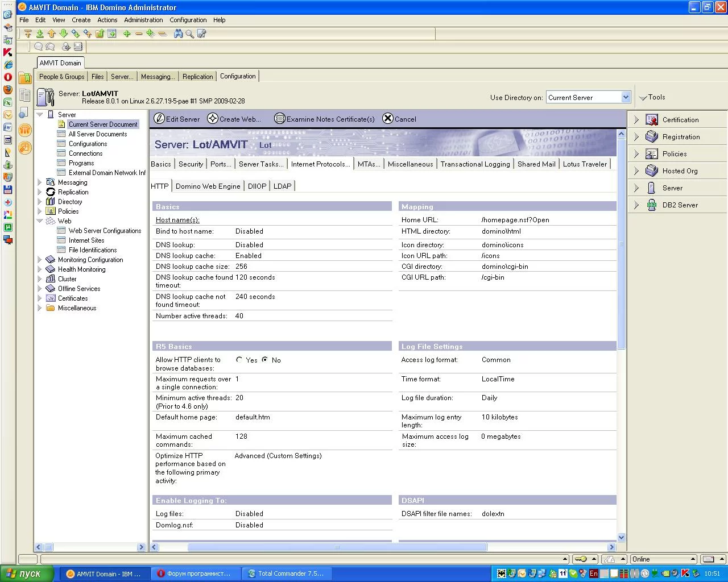Open All Server Documents view
The image size is (728, 582).
[98, 134]
